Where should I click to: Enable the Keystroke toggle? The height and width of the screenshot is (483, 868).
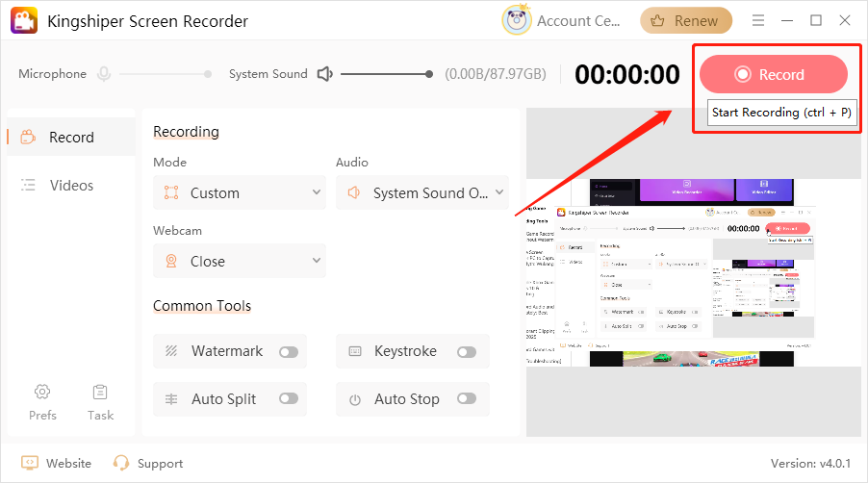(x=467, y=352)
